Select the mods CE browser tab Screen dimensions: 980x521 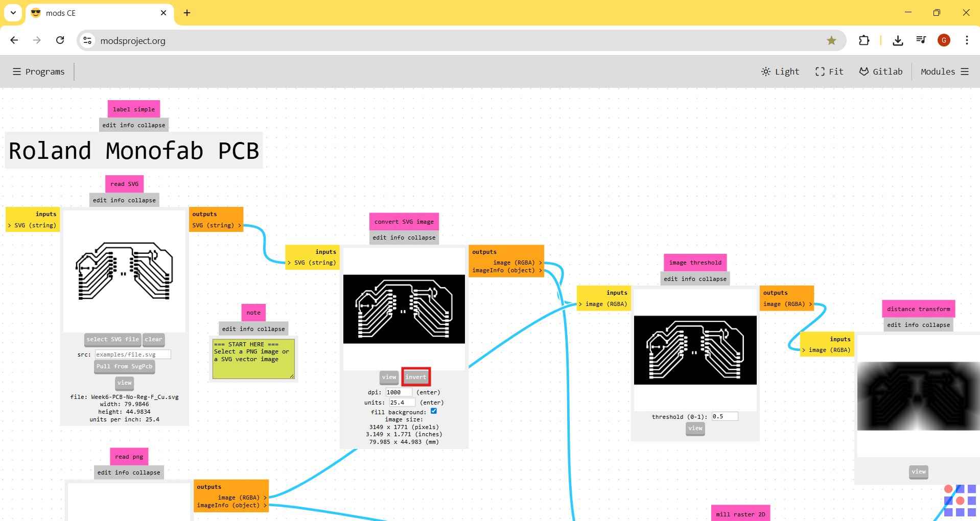100,13
